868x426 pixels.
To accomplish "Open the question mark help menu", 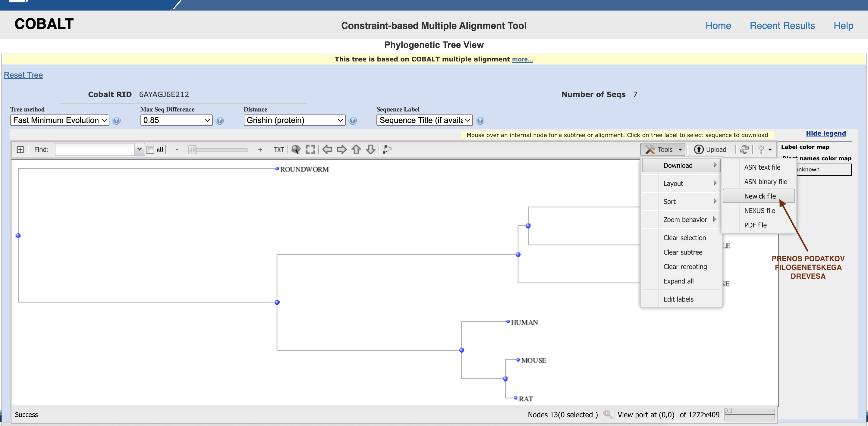I will tap(765, 149).
